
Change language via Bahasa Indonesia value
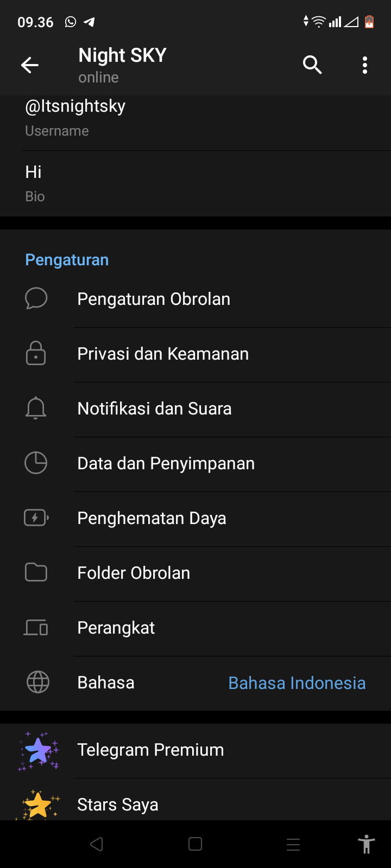point(297,683)
